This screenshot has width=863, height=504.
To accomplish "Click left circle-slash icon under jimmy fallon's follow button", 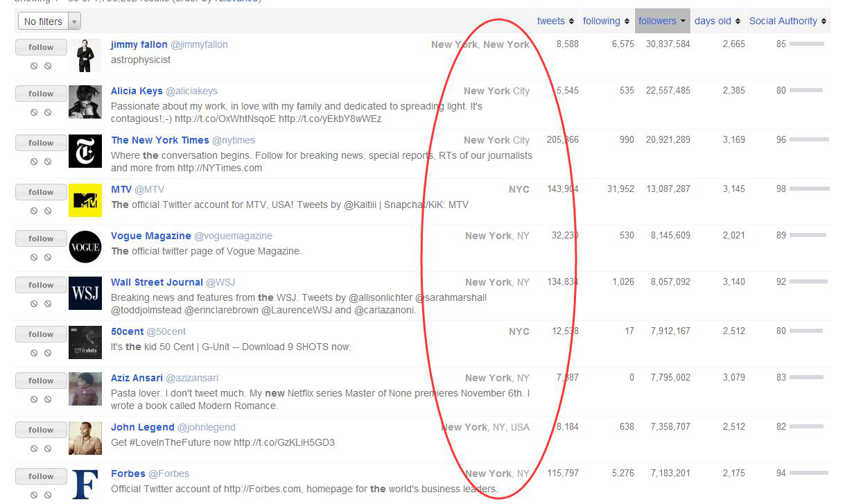I will coord(34,66).
